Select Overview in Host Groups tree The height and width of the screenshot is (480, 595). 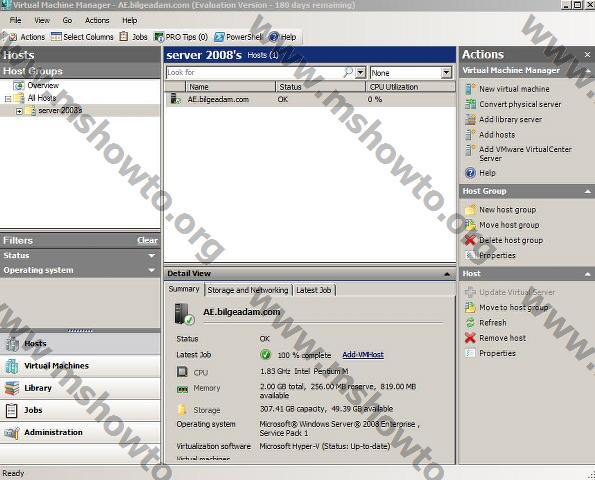point(43,85)
